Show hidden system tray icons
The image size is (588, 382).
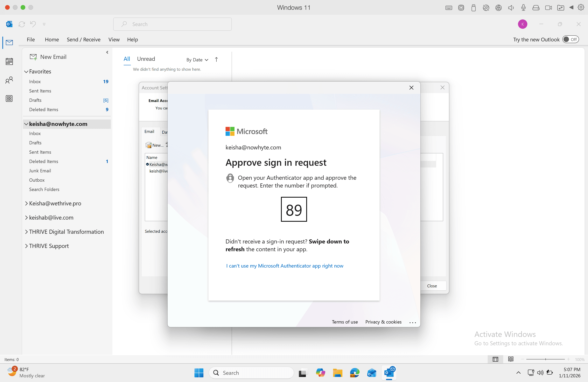(518, 373)
